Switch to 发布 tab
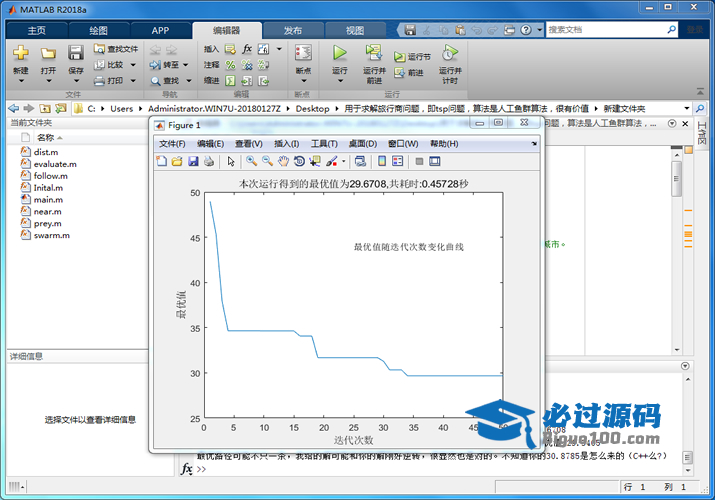Screen dimensions: 715x500 pos(293,31)
